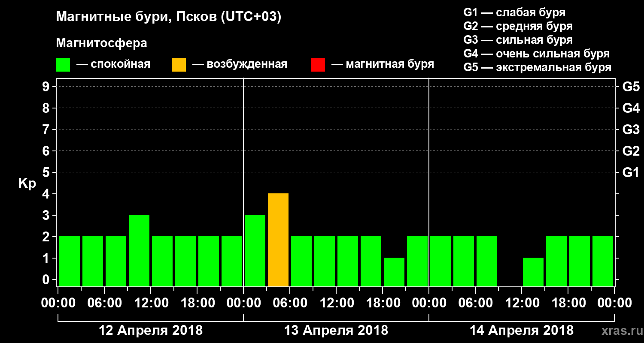Click the red 'магнитная буря' legend swatch
Image resolution: width=644 pixels, height=343 pixels.
318,65
